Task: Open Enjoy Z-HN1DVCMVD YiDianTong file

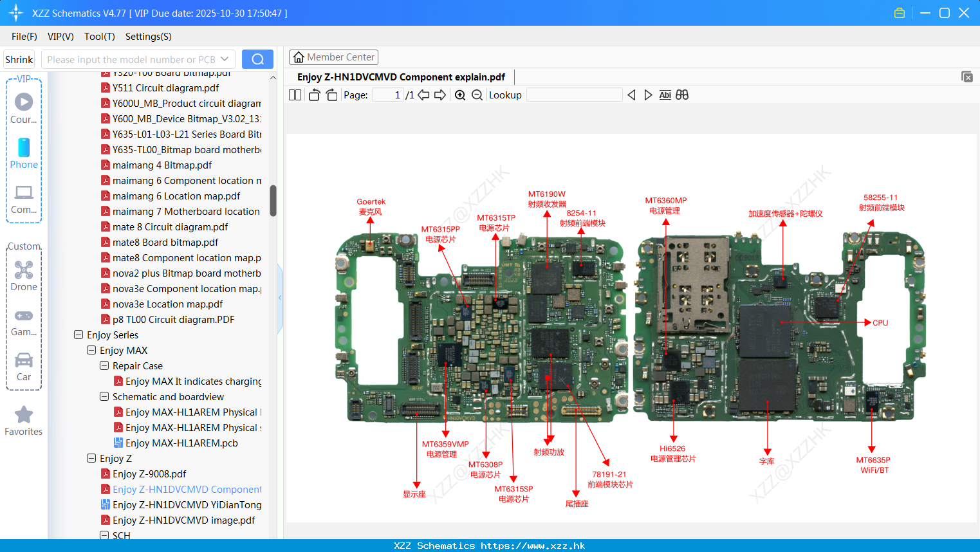Action: (187, 504)
